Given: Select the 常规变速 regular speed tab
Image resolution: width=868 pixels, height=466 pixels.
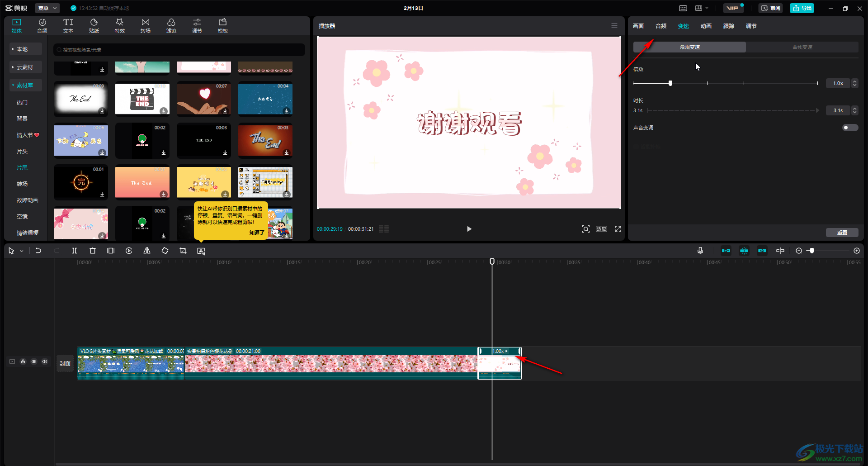Looking at the screenshot, I should [689, 47].
